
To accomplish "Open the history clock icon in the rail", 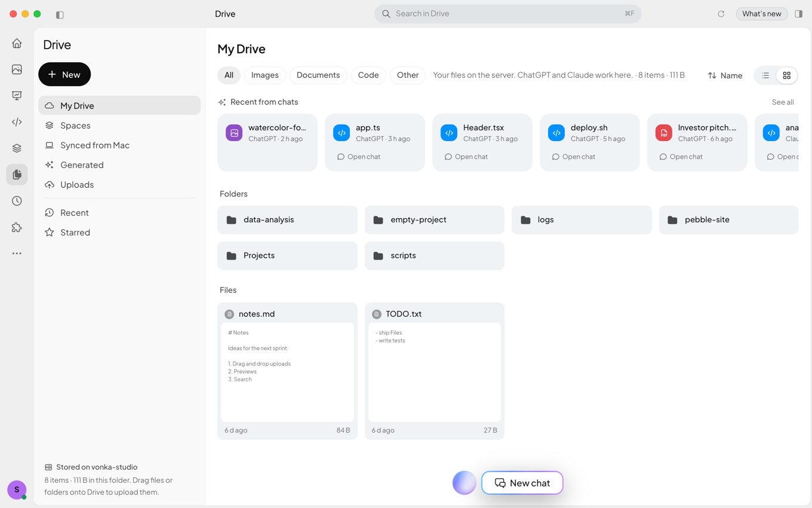I will pos(17,201).
